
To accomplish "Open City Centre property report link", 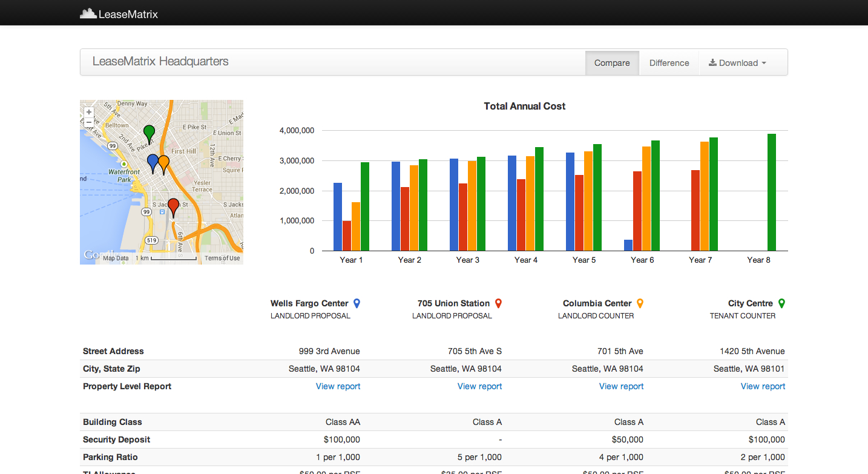I will [x=763, y=386].
